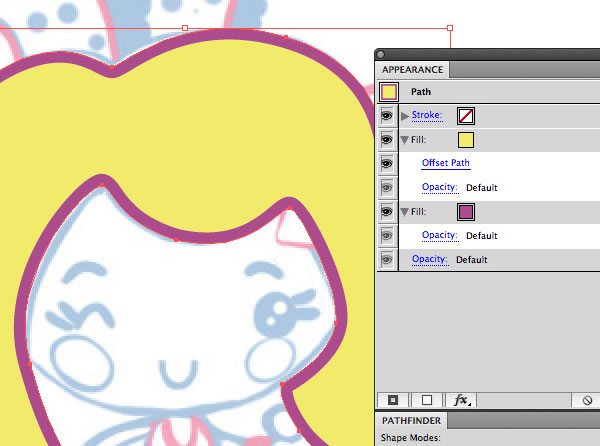Switch to the Appearance tab
Image resolution: width=600 pixels, height=446 pixels.
click(x=412, y=70)
